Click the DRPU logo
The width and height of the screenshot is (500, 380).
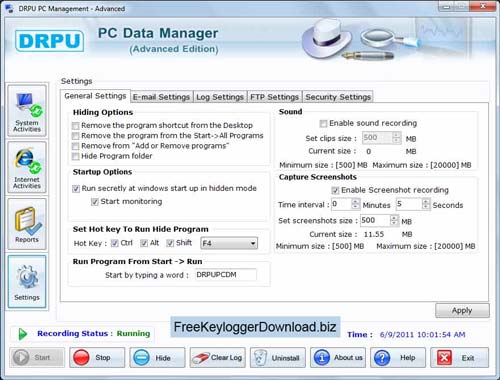pos(49,41)
